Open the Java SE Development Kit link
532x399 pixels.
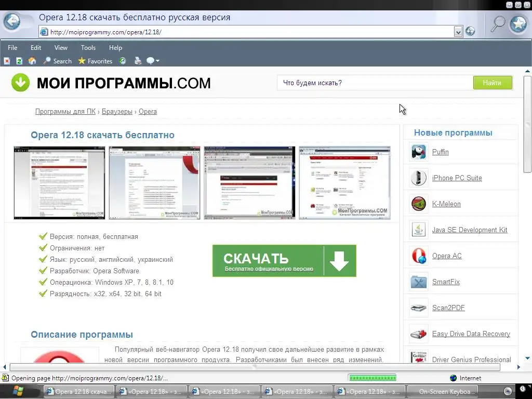[x=470, y=230]
